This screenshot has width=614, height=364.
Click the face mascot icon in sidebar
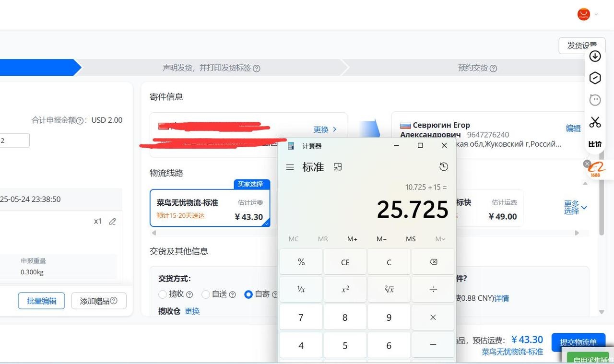tap(595, 100)
